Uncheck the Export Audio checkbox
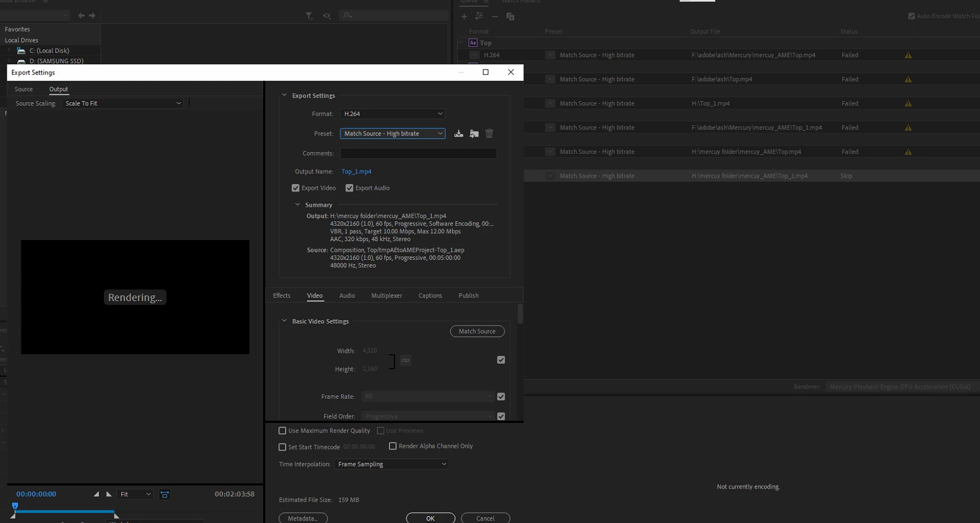 349,188
